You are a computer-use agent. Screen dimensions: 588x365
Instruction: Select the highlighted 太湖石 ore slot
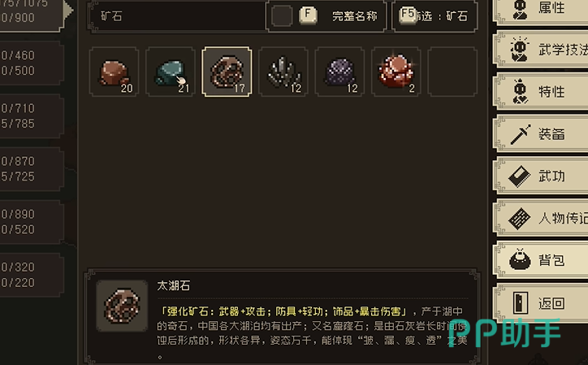(227, 72)
